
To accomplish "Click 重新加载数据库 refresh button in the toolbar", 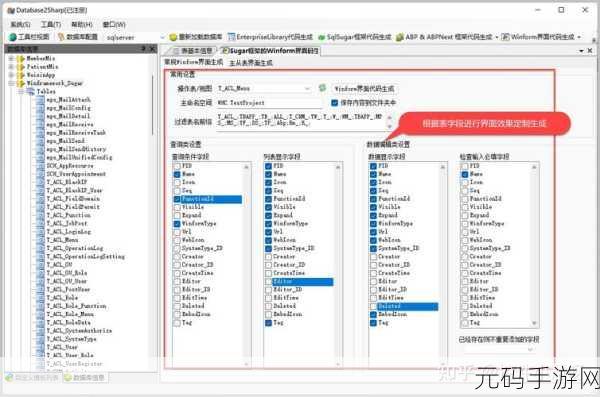I will pos(196,37).
